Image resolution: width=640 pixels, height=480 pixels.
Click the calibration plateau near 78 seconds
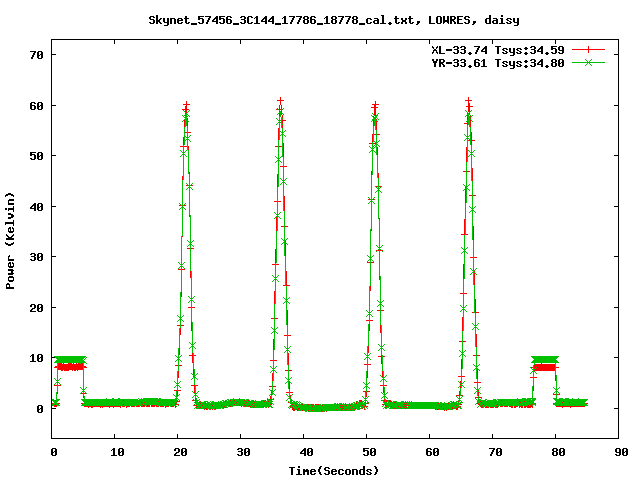point(544,363)
